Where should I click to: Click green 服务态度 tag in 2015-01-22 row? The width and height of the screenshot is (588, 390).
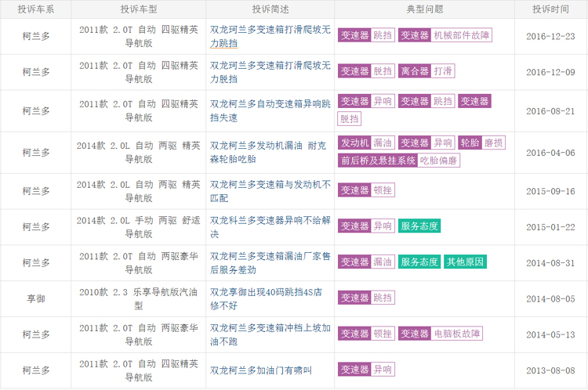tap(419, 226)
